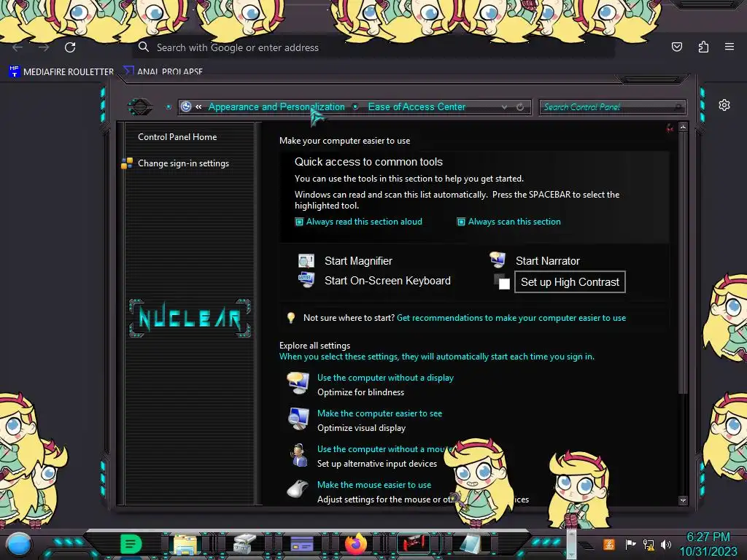This screenshot has height=560, width=747.
Task: Click the network tray icon
Action: tap(649, 544)
